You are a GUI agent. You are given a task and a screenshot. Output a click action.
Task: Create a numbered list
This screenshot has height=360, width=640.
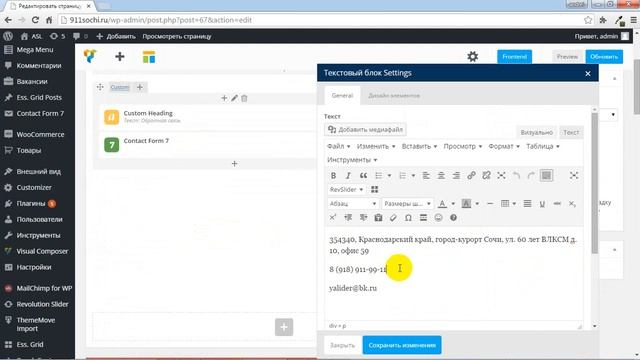pyautogui.click(x=402, y=176)
